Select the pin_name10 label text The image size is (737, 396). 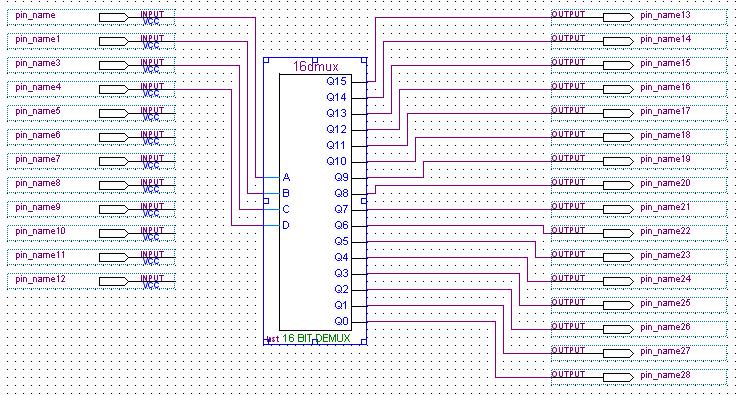click(40, 232)
